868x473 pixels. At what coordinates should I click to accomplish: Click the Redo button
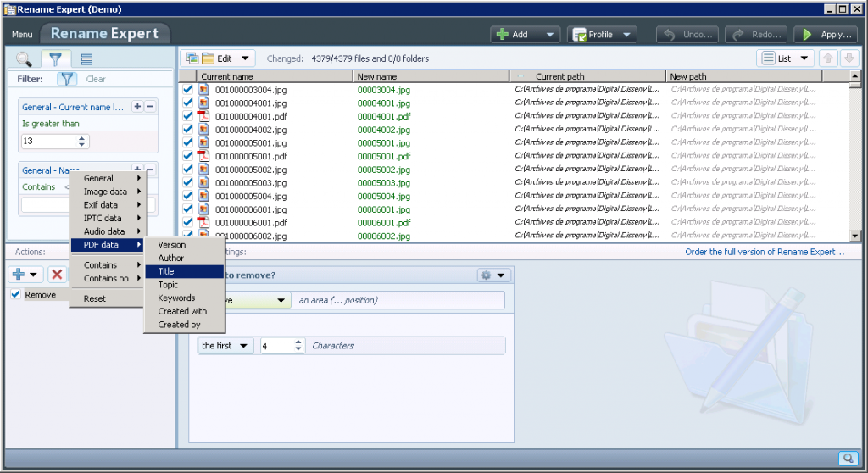757,35
